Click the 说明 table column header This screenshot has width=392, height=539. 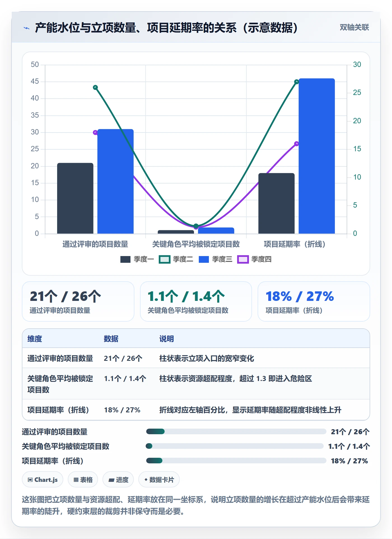pos(167,339)
